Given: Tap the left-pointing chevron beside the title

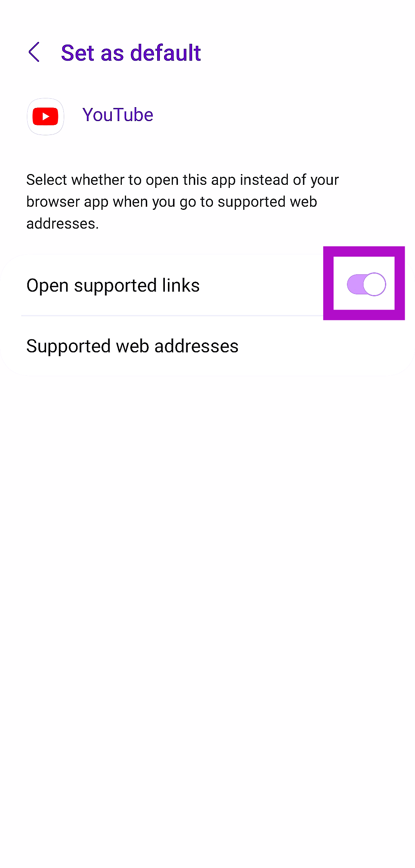Looking at the screenshot, I should click(34, 52).
